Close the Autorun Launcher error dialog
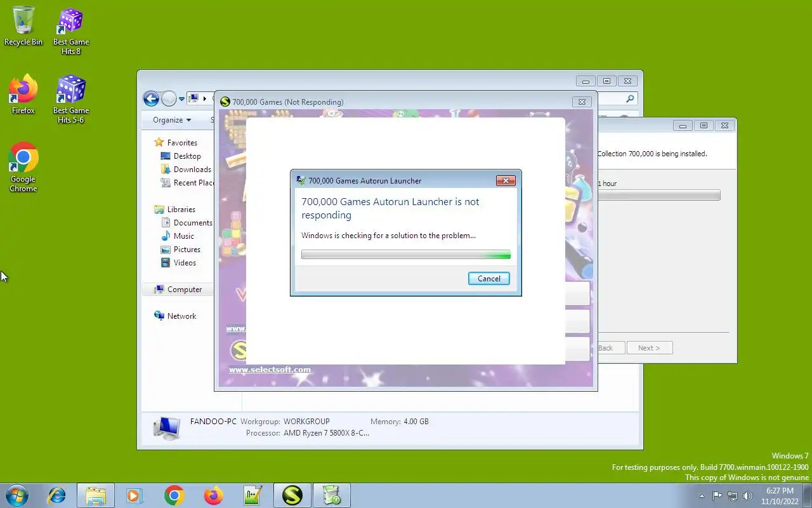This screenshot has width=812, height=508. pos(506,181)
